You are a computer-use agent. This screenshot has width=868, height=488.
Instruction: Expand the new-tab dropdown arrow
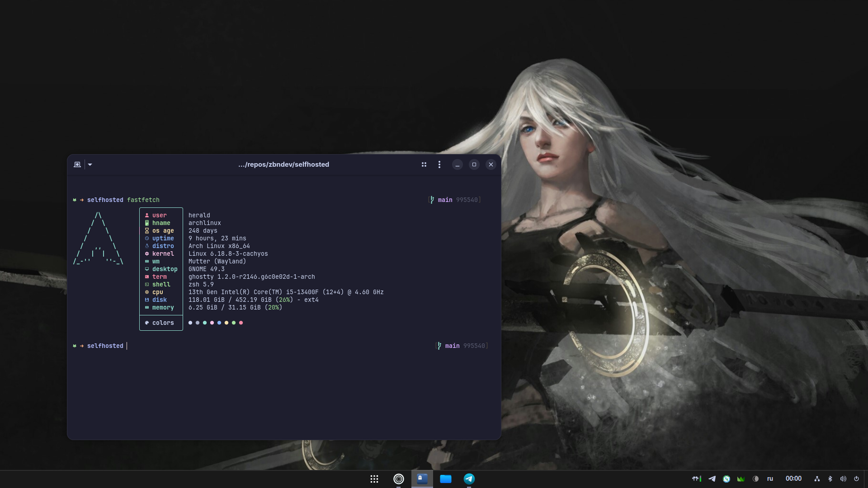[x=90, y=164]
